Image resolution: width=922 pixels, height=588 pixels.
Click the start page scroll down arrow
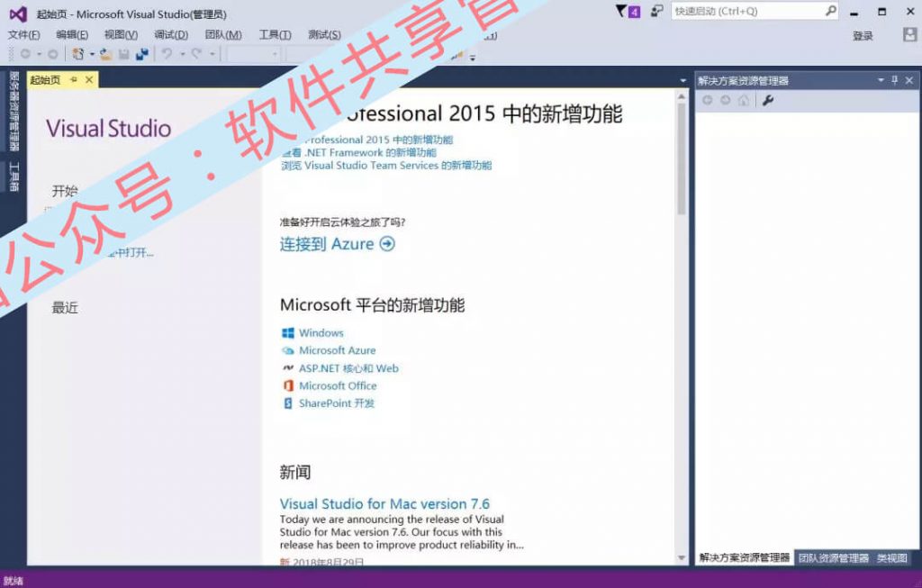682,557
